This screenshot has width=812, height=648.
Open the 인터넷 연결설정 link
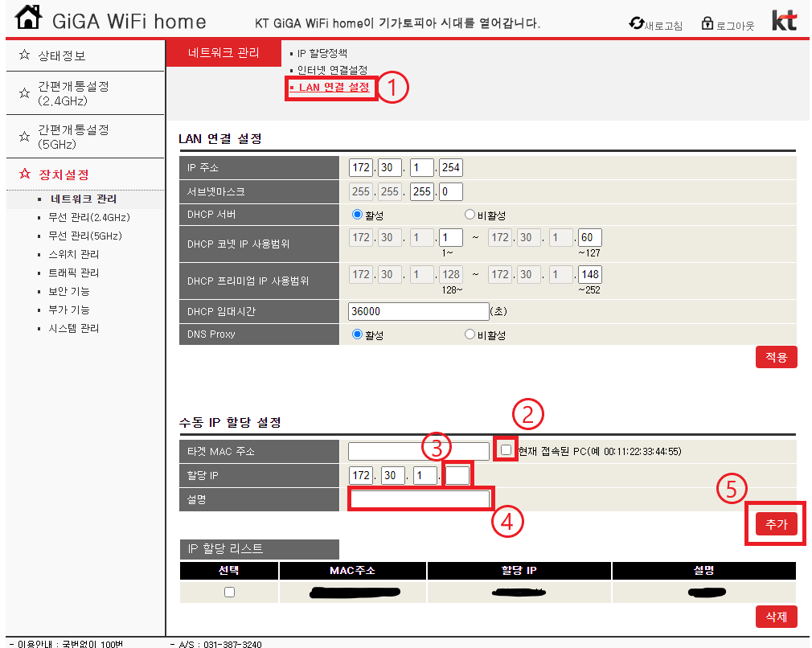(x=332, y=70)
